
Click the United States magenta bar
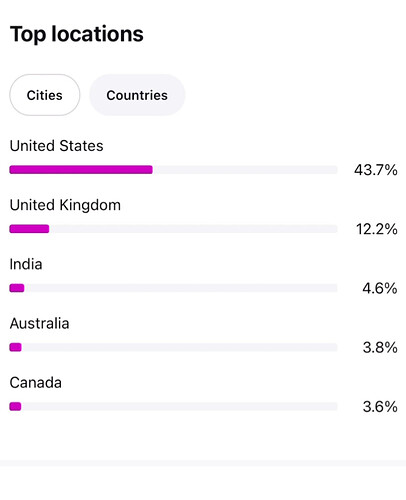[81, 170]
